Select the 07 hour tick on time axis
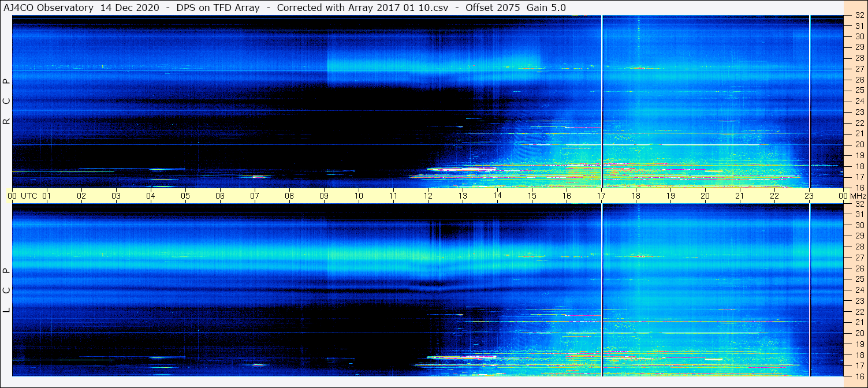This screenshot has height=388, width=868. [255, 196]
